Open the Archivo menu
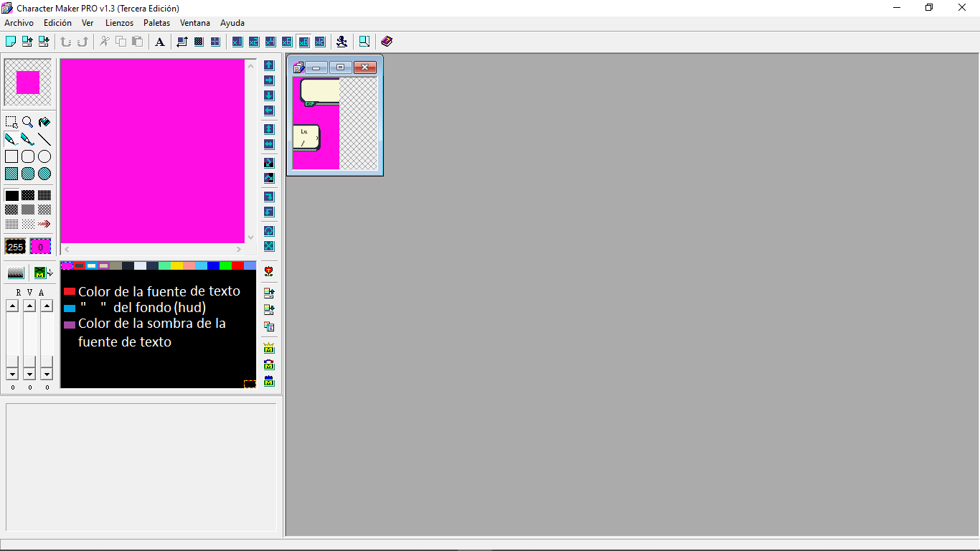 coord(19,23)
